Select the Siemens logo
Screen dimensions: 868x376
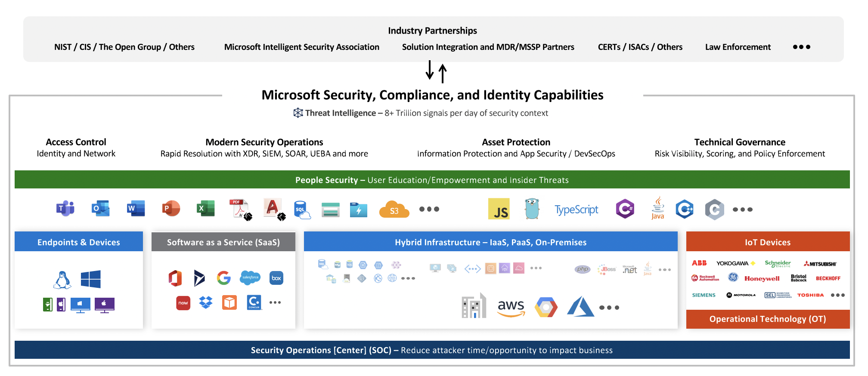[x=704, y=295]
